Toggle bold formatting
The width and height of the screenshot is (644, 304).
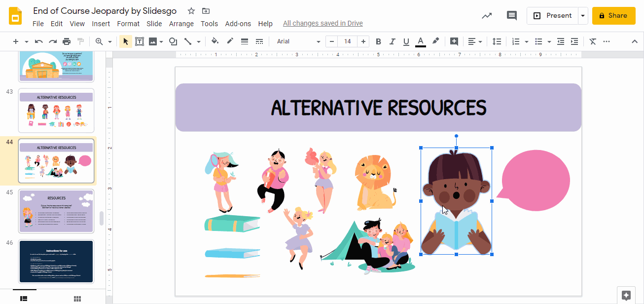pos(378,41)
